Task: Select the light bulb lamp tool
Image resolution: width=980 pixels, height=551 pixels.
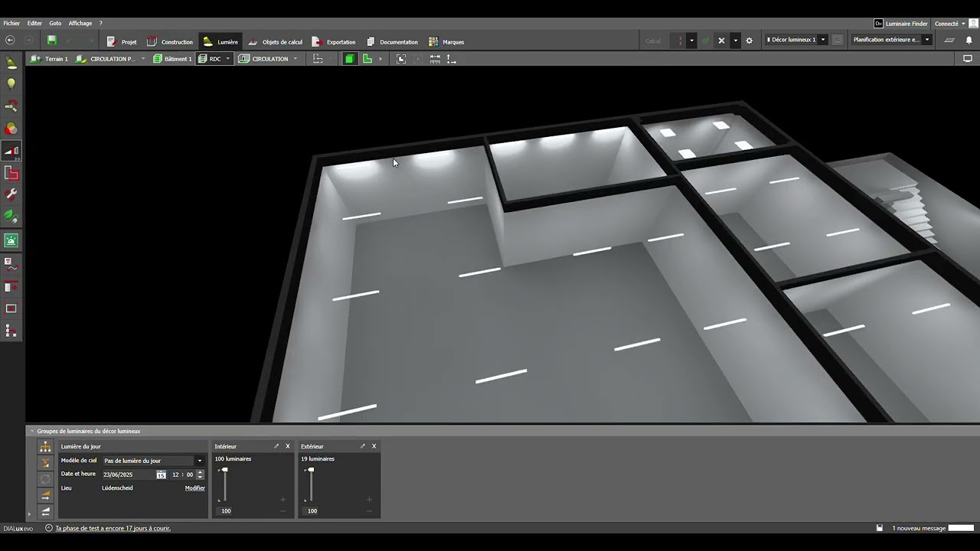Action: [x=11, y=84]
